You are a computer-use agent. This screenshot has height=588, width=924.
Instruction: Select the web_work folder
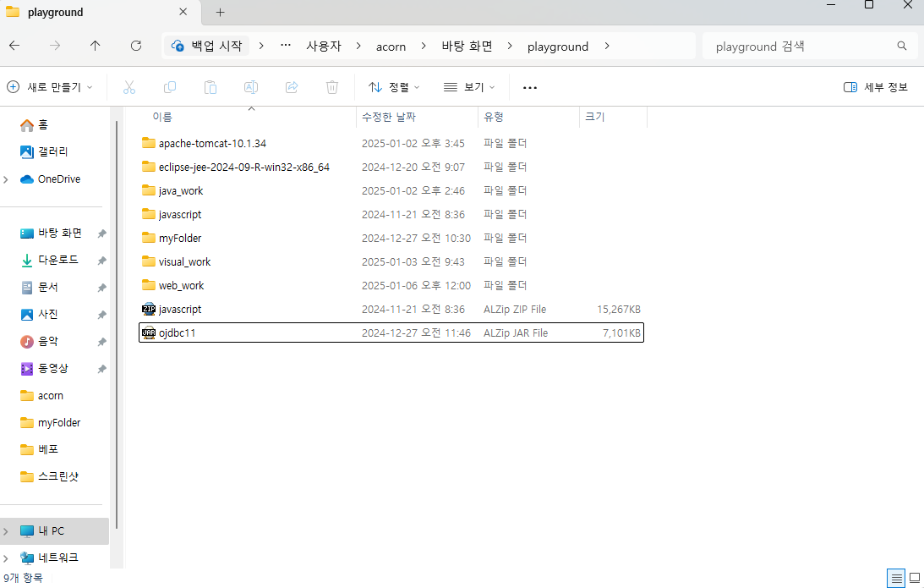click(x=391, y=285)
